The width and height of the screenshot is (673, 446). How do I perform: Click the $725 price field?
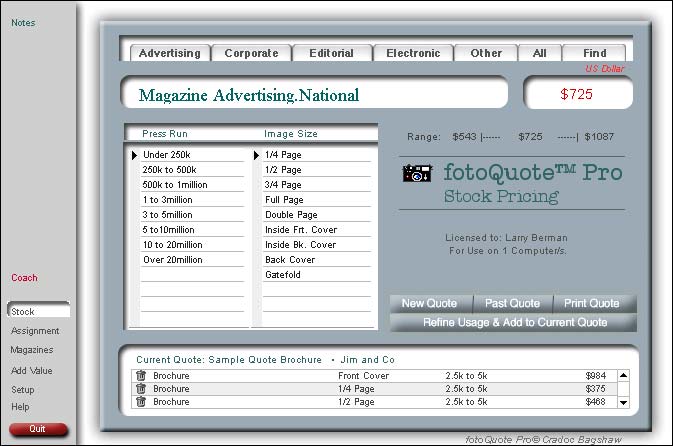pos(578,94)
